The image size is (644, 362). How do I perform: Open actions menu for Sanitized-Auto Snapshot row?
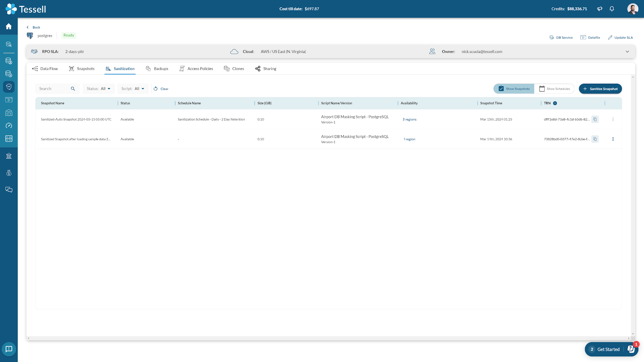613,119
